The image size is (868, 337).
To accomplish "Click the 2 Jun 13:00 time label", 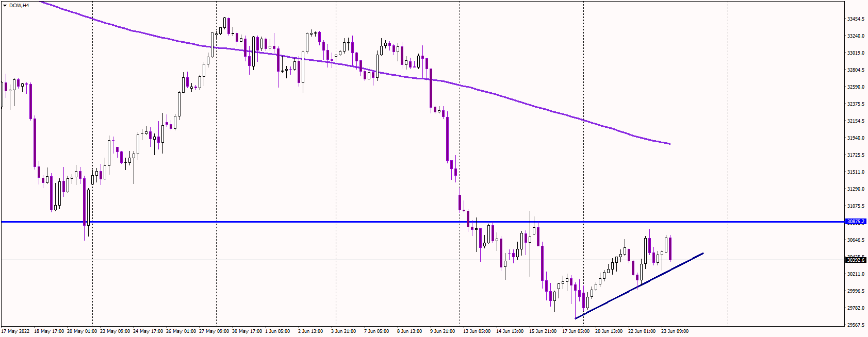I will 310,331.
